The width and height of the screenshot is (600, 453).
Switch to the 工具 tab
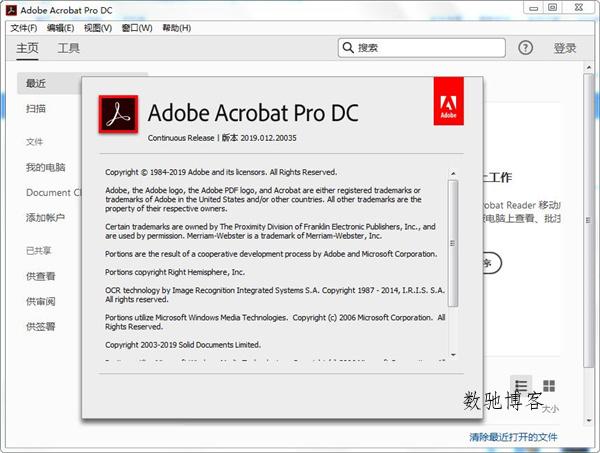[x=69, y=48]
